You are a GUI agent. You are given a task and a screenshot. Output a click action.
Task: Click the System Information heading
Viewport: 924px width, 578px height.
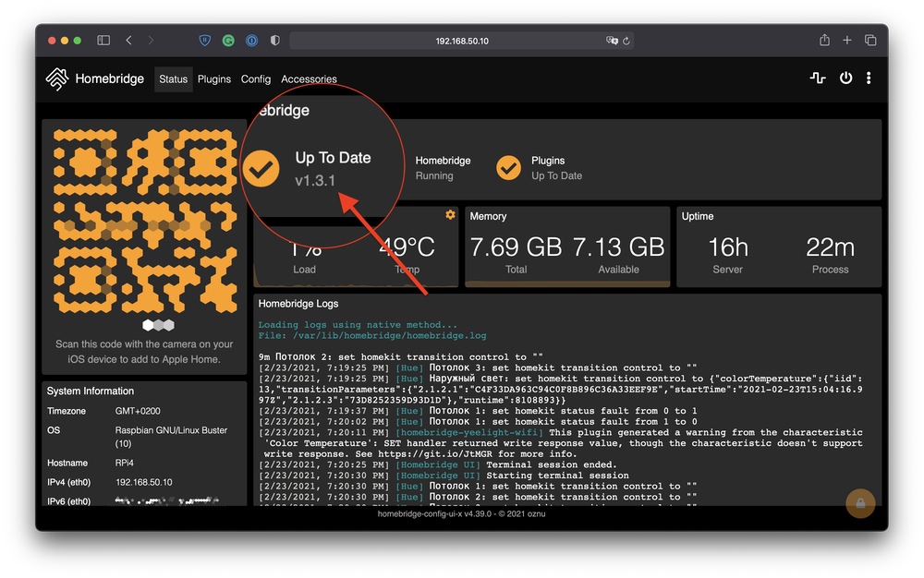(x=91, y=391)
